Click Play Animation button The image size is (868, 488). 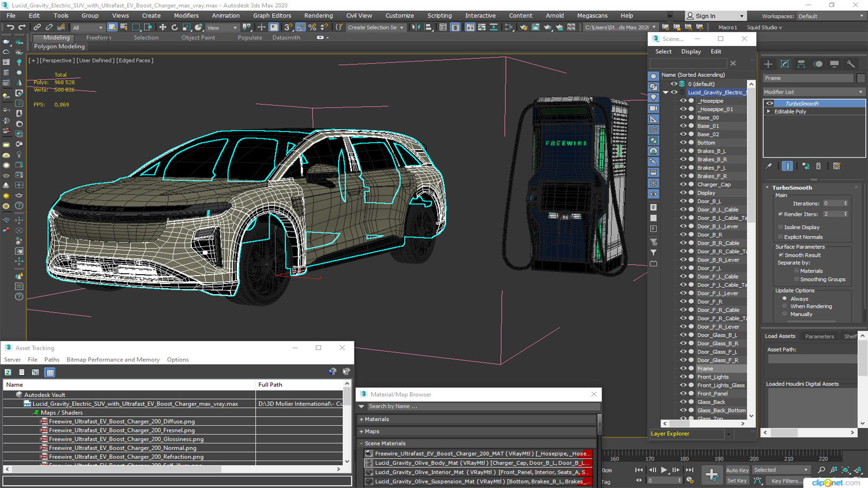click(x=664, y=470)
